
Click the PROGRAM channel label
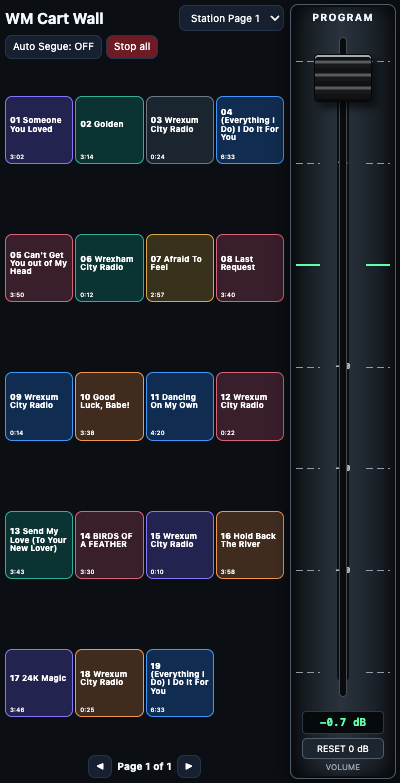343,17
